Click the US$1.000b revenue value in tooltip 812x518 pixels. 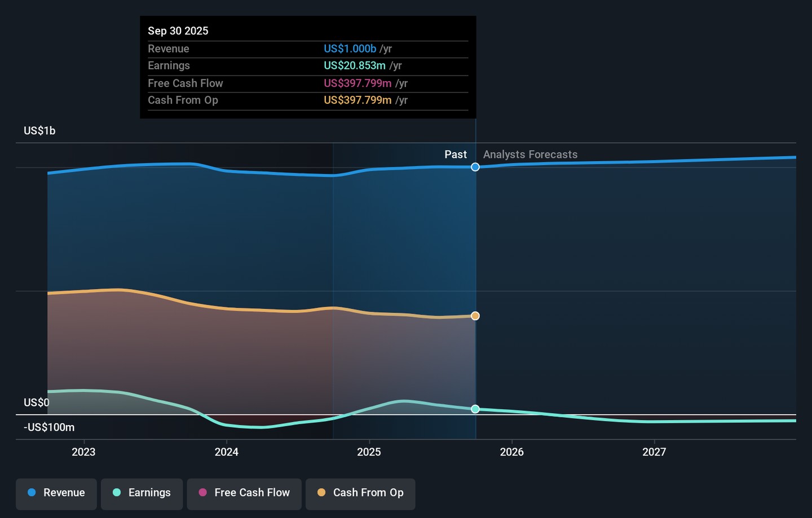click(x=350, y=49)
